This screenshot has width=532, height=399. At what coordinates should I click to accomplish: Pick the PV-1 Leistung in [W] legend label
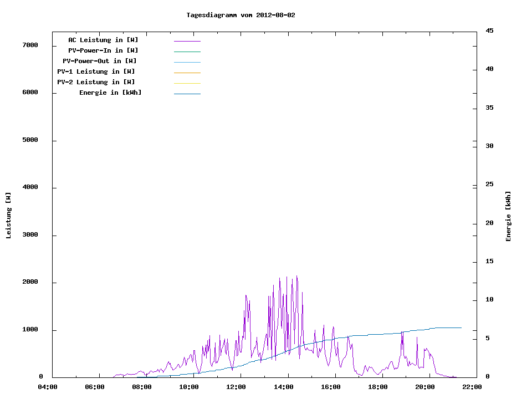tap(96, 71)
